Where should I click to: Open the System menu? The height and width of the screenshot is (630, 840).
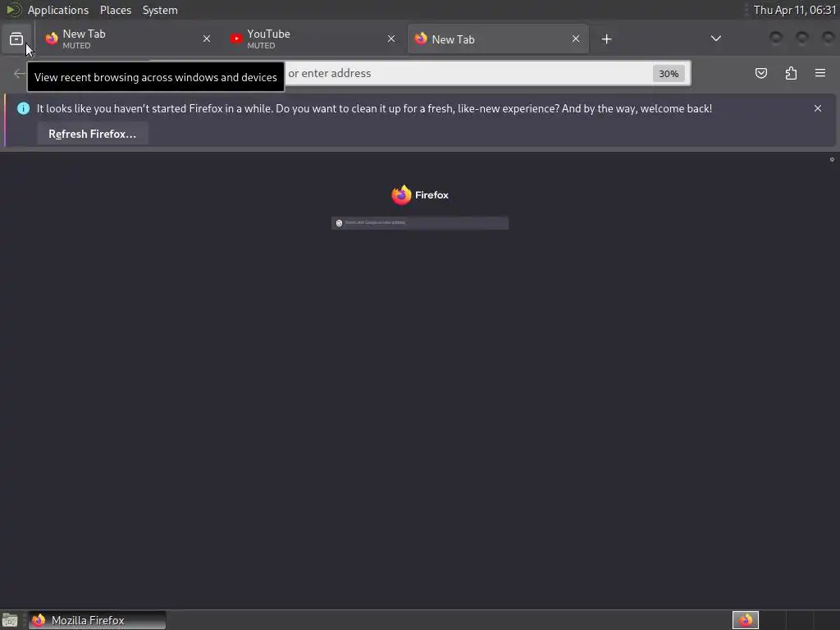pos(160,10)
